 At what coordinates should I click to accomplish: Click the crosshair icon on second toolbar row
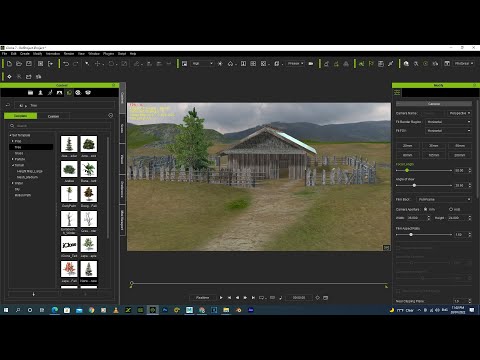click(9, 77)
